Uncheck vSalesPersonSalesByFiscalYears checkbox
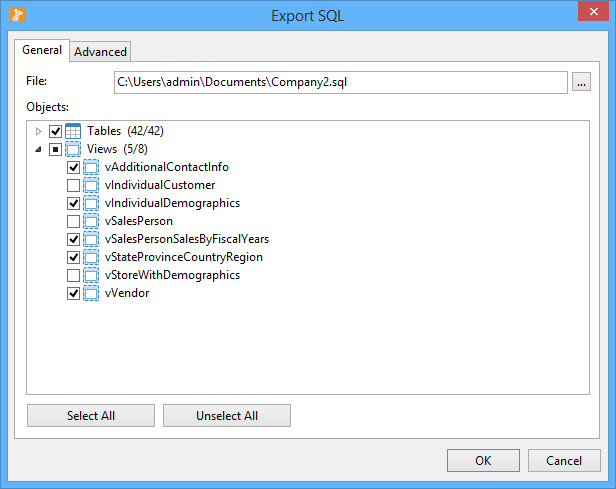This screenshot has width=616, height=489. [73, 239]
